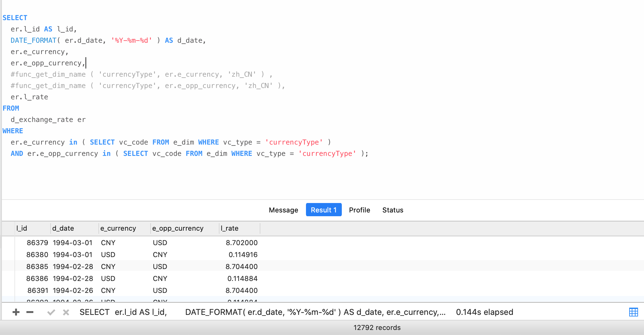Select the Result 1 tab
Screen dimensions: 644x335
click(x=324, y=210)
